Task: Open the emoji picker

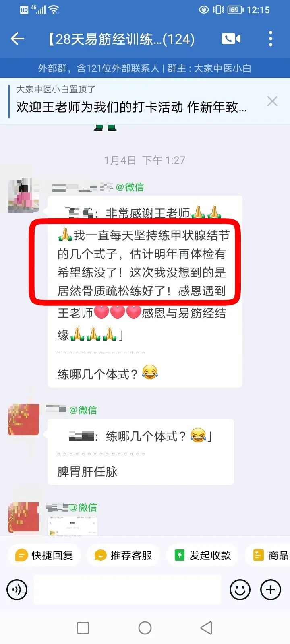Action: point(240,590)
